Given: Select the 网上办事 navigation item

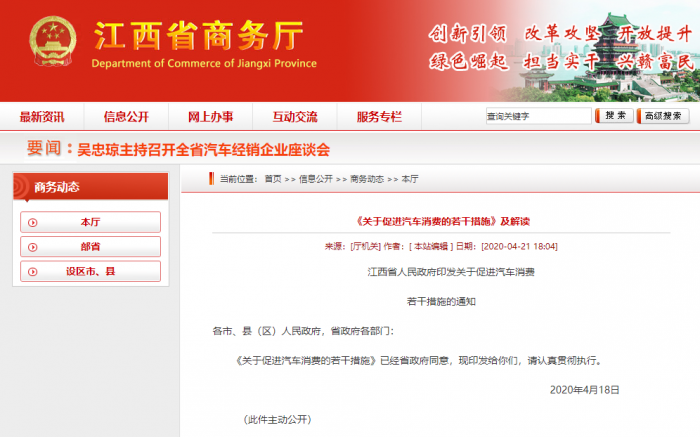Looking at the screenshot, I should tap(210, 116).
